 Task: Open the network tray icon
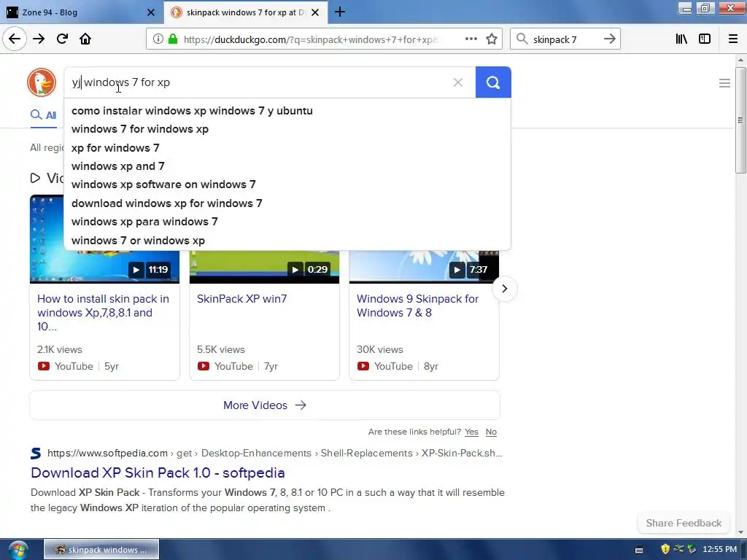click(678, 550)
